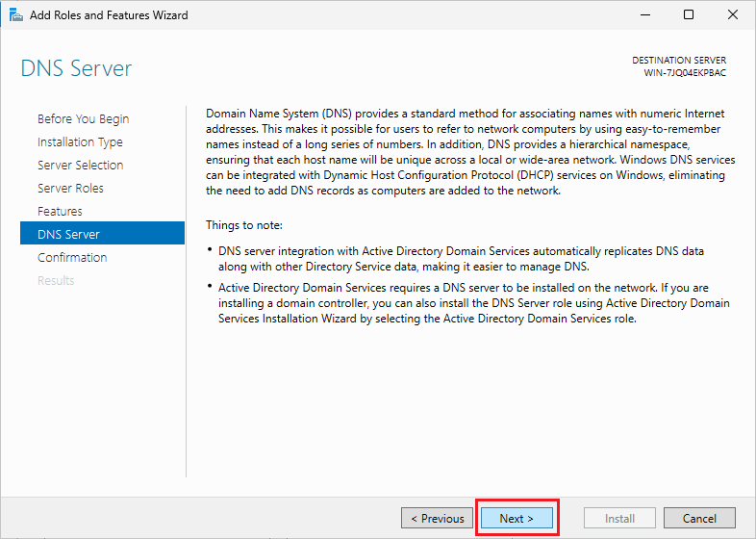Click Next to continue the wizard
The width and height of the screenshot is (756, 539).
(x=517, y=518)
